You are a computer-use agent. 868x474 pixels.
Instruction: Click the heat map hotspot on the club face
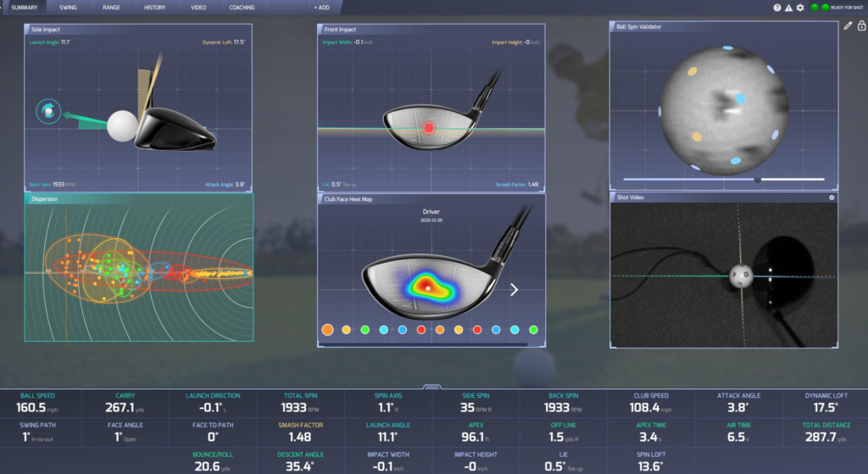pyautogui.click(x=427, y=287)
